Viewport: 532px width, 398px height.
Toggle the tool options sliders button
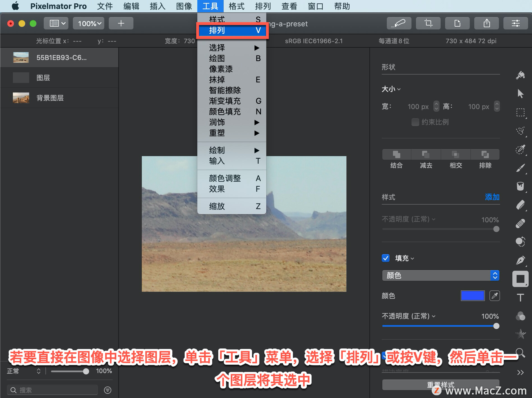[x=516, y=23]
